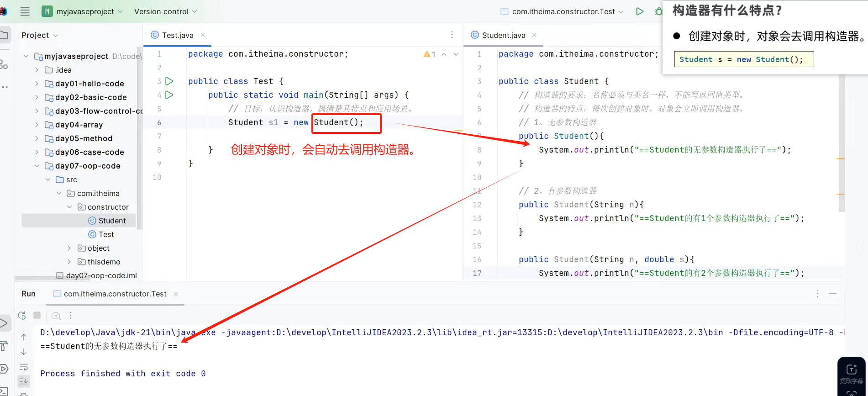
Task: Open the Project tool window folder icon
Action: (x=4, y=35)
